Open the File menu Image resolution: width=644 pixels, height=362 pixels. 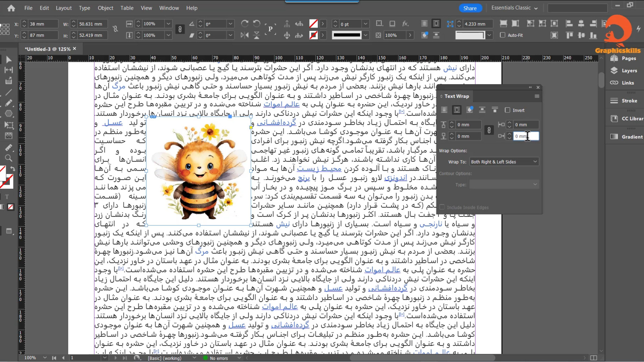[x=28, y=8]
